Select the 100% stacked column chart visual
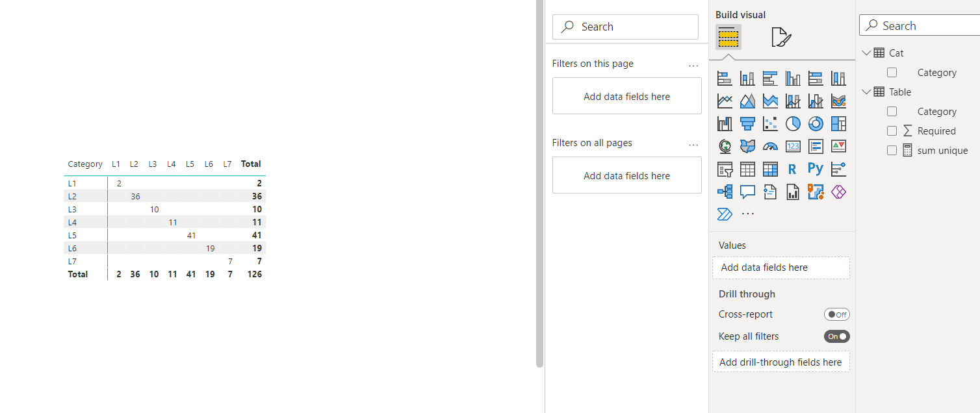Viewport: 980px width, 413px height. pyautogui.click(x=838, y=79)
